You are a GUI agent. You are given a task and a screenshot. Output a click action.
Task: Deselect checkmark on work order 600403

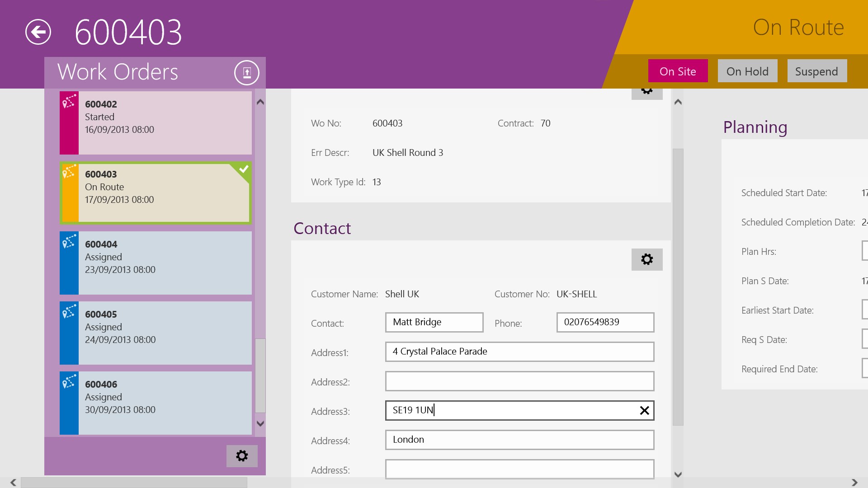(244, 169)
